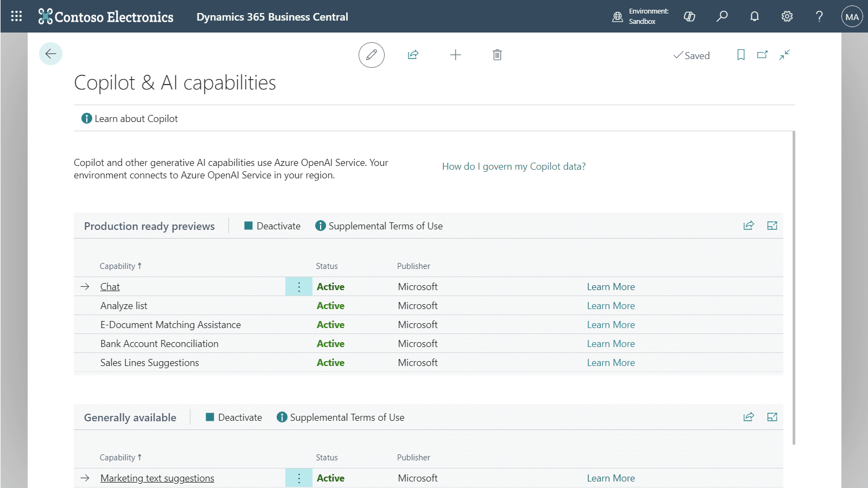Open Supplemental Terms of Use in Generally available
868x488 pixels.
pyautogui.click(x=341, y=418)
